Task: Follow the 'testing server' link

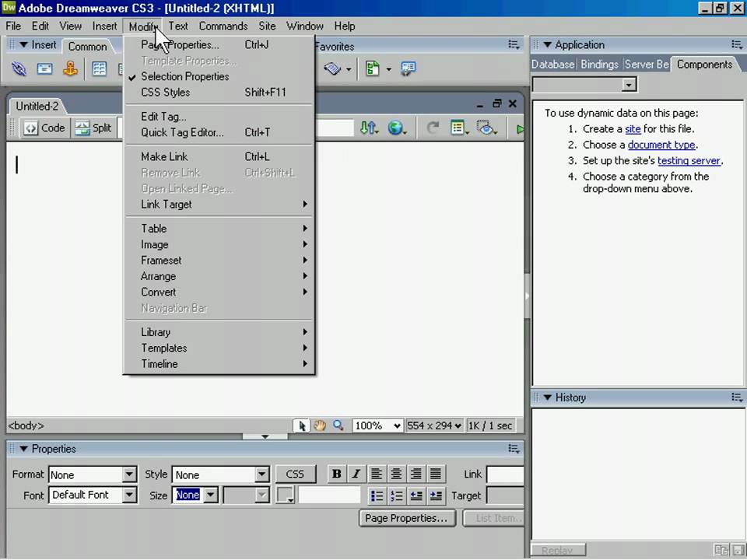Action: (x=689, y=160)
